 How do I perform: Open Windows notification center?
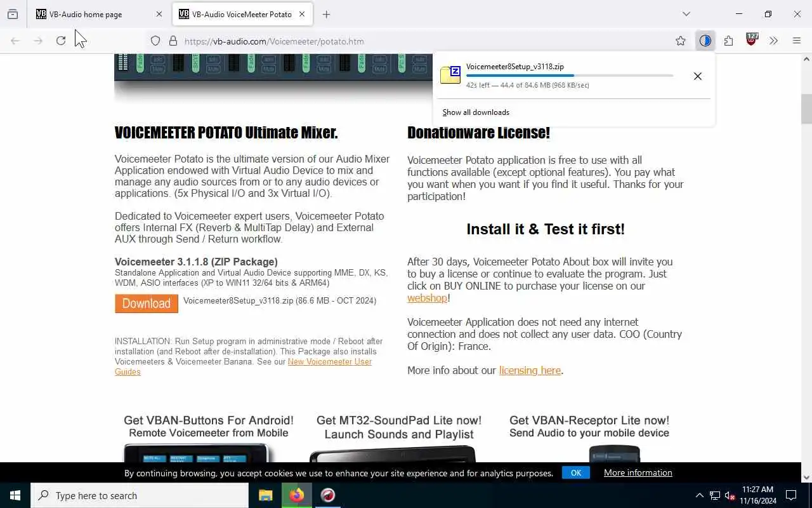tap(791, 495)
